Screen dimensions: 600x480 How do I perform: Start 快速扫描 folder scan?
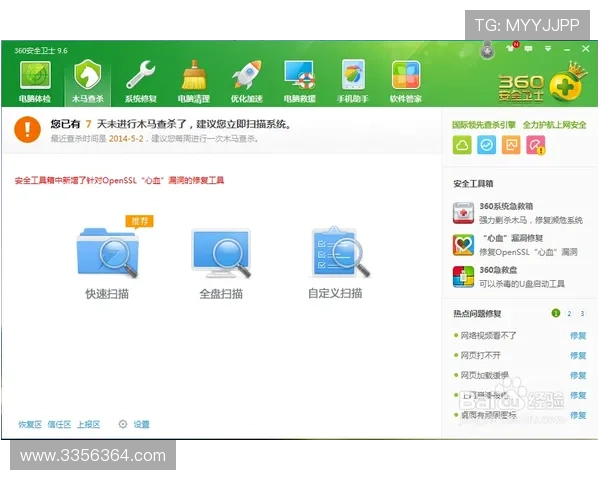tap(107, 253)
